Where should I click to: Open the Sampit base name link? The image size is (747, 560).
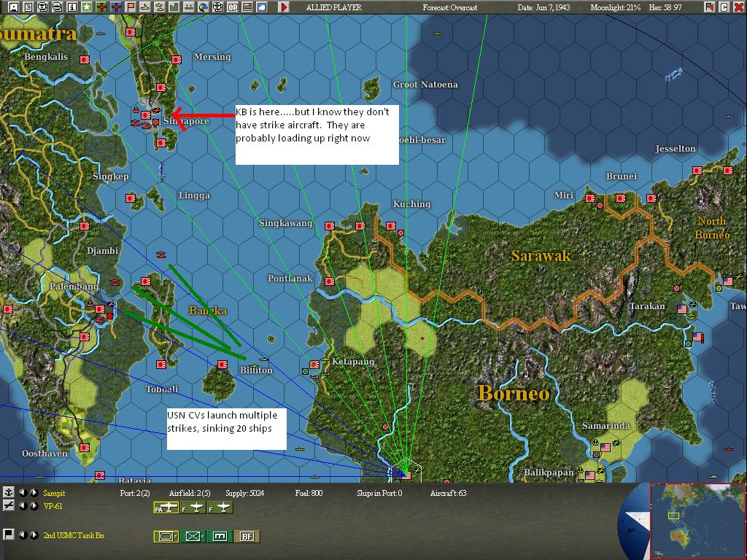pyautogui.click(x=54, y=493)
